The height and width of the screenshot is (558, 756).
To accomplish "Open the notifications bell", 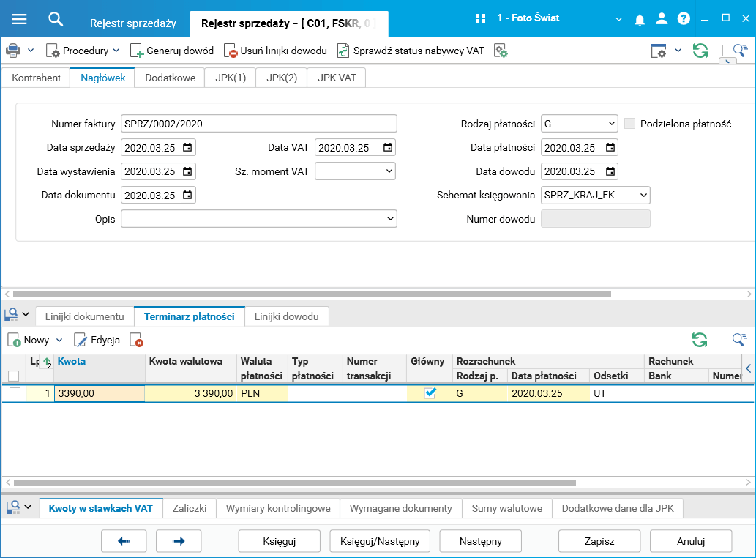I will coord(640,19).
